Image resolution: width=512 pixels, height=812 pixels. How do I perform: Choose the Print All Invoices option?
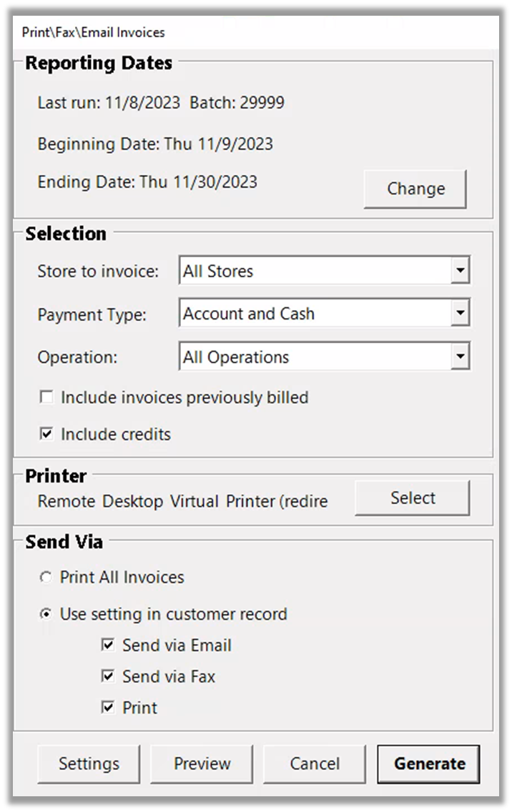(x=46, y=578)
